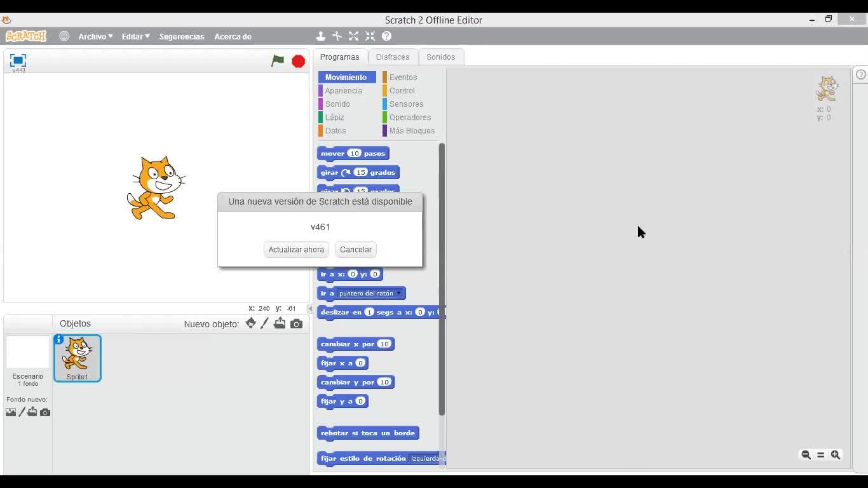Select the Más Bloques category

coord(410,130)
